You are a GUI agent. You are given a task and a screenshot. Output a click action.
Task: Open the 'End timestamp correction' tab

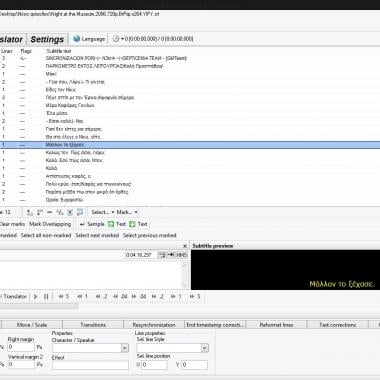point(215,325)
